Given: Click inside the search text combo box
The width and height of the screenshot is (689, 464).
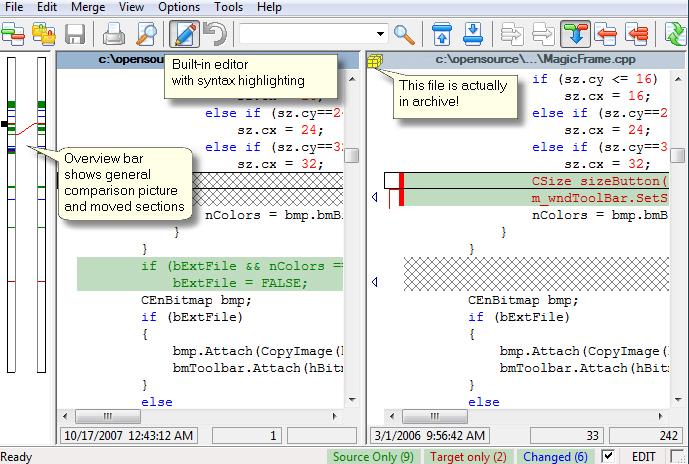Looking at the screenshot, I should tap(307, 34).
